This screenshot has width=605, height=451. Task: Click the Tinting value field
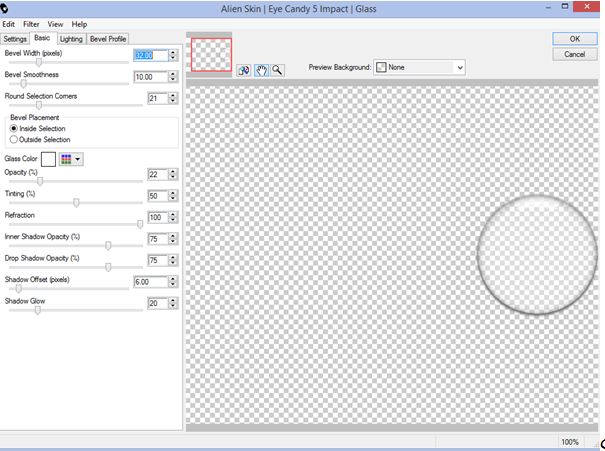tap(158, 196)
